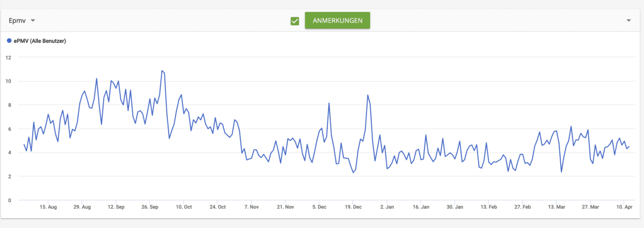
Task: Uncheck the green annotations checkbox
Action: pos(295,21)
